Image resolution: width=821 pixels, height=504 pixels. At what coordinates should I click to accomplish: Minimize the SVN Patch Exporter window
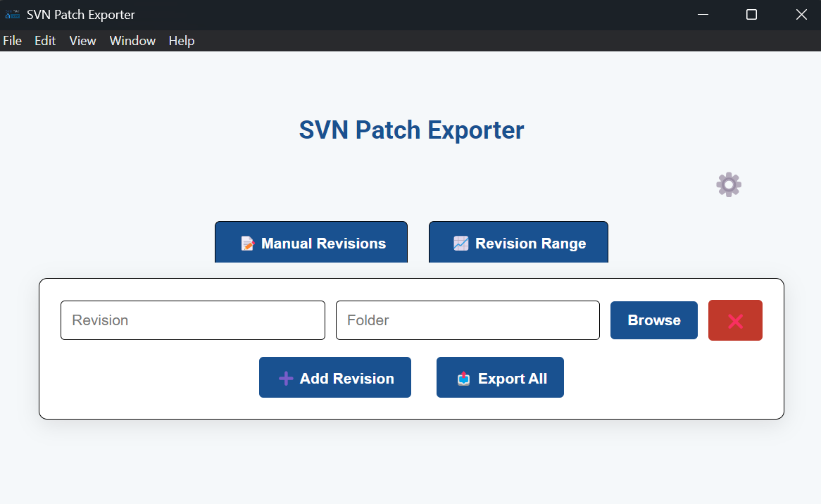[x=702, y=15]
